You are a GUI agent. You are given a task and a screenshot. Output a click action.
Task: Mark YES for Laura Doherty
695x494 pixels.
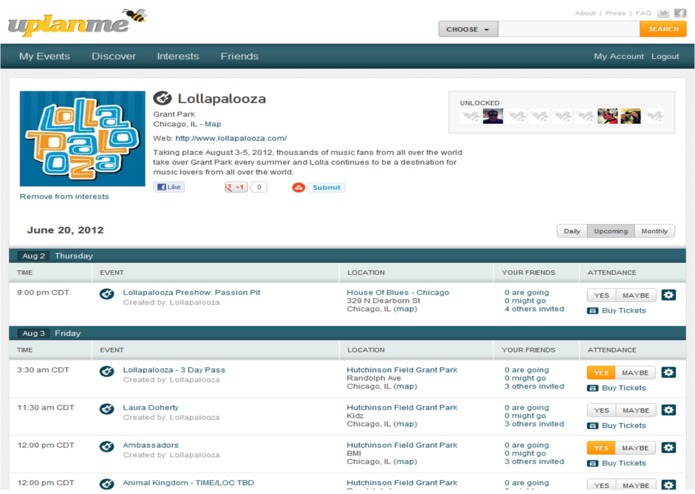pyautogui.click(x=601, y=411)
